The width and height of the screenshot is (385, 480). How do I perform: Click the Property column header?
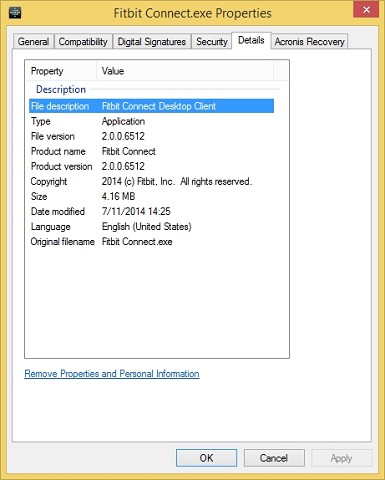61,71
